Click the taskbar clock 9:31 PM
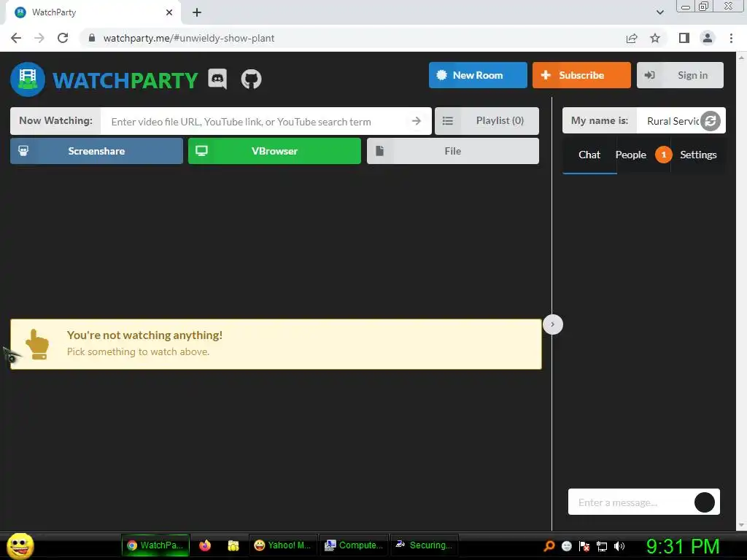Screen dimensions: 747x560 [682, 546]
